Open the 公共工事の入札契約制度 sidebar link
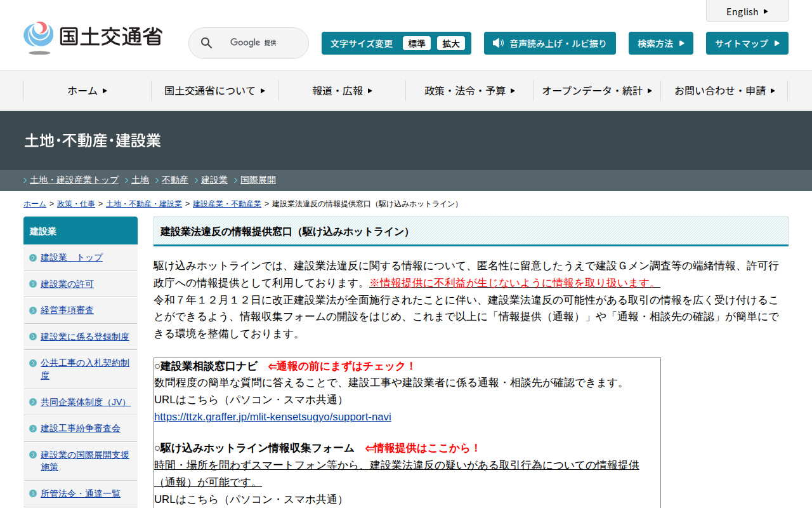This screenshot has width=812, height=508. coord(85,369)
